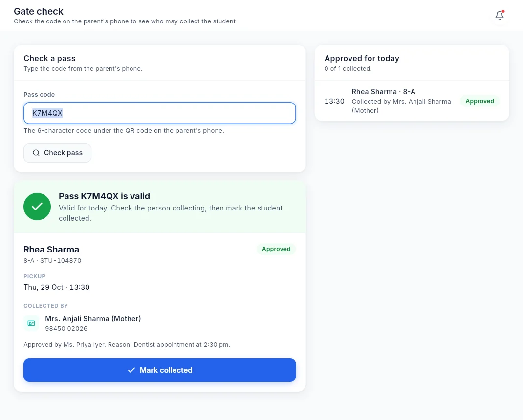Click the page subtitle about checking the code
This screenshot has width=523, height=420.
125,21
